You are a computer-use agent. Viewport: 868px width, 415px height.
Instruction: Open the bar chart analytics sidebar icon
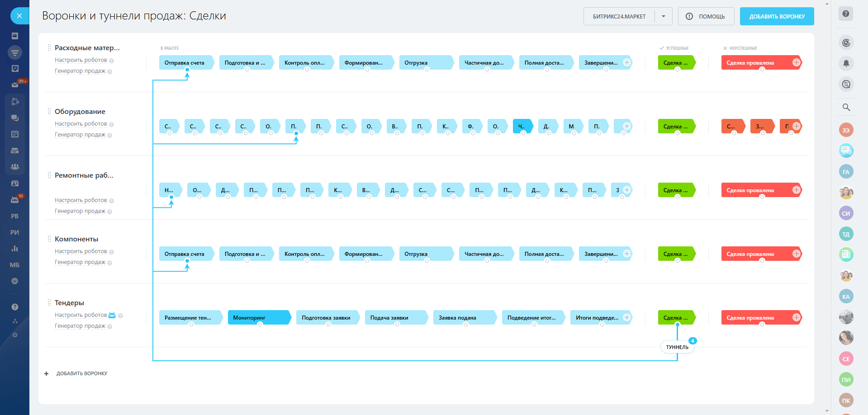(15, 249)
